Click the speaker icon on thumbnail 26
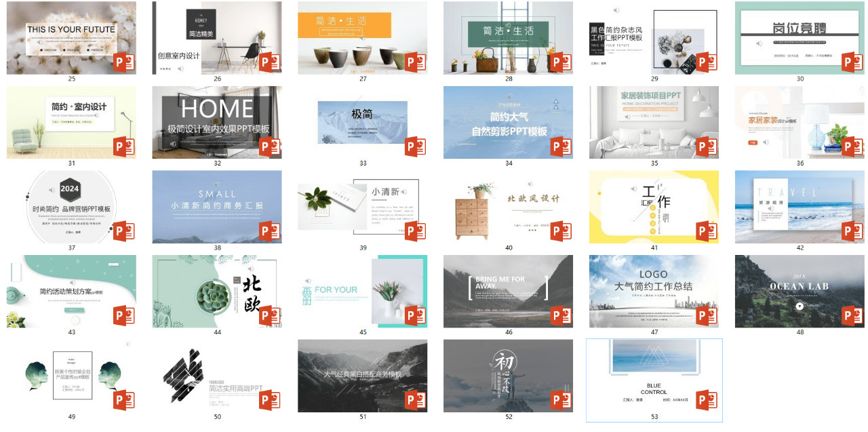Image resolution: width=868 pixels, height=432 pixels. 180,68
